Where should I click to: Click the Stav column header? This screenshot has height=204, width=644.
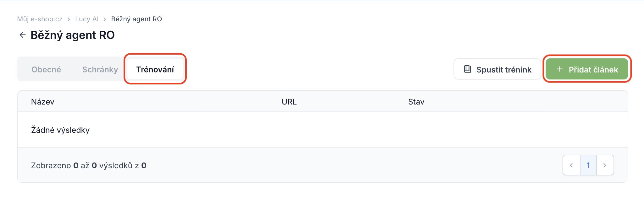(416, 102)
